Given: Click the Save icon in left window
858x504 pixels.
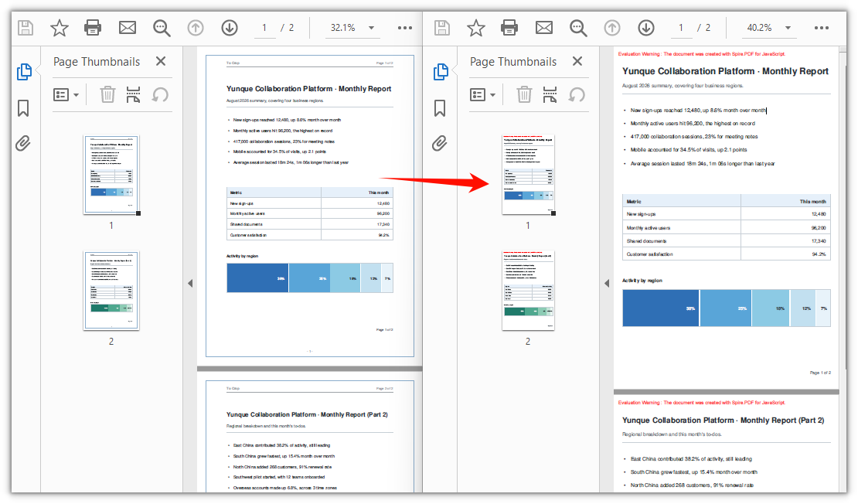Looking at the screenshot, I should click(26, 28).
